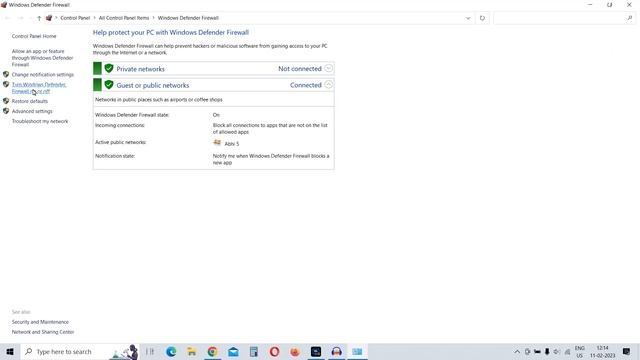
Task: Open Allow an app or feature through Firewall
Action: 42,58
